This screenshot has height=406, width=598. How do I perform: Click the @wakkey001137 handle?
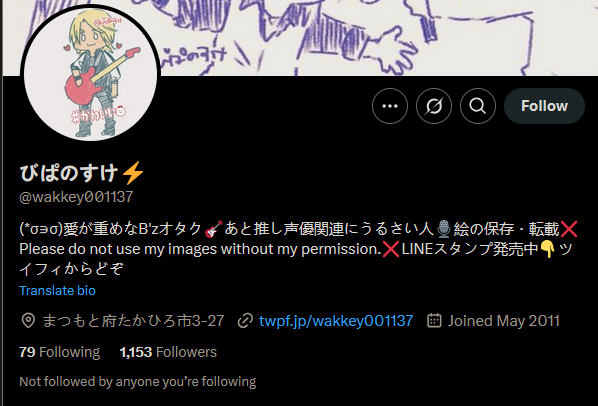coord(76,197)
